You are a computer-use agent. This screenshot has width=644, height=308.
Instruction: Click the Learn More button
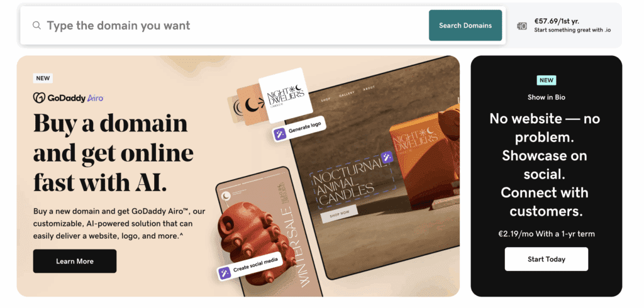click(x=75, y=261)
